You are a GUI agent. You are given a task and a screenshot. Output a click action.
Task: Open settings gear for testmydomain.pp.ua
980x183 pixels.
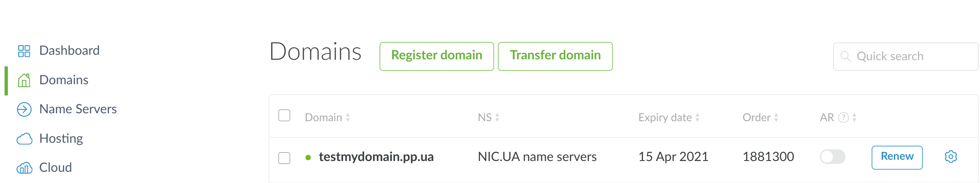pyautogui.click(x=951, y=157)
